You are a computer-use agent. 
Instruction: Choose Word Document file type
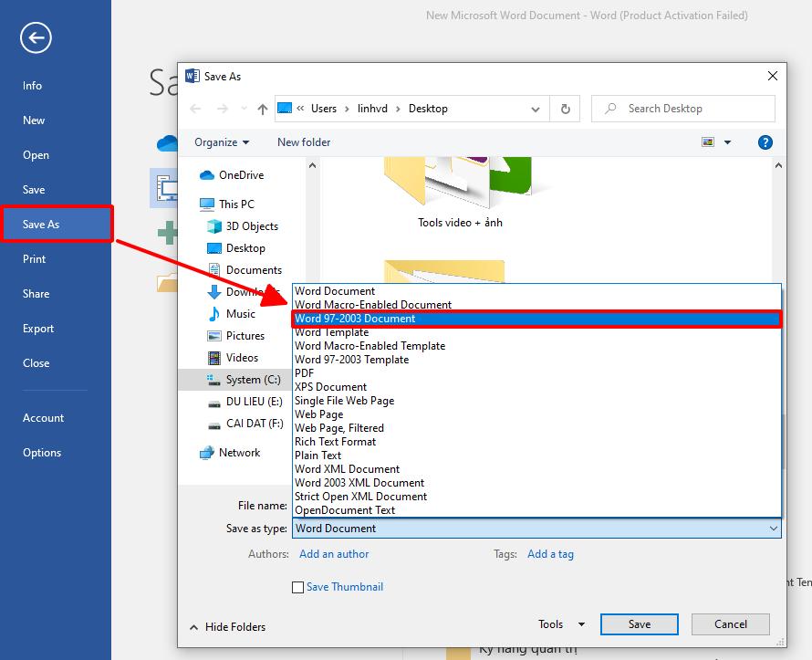pos(536,291)
